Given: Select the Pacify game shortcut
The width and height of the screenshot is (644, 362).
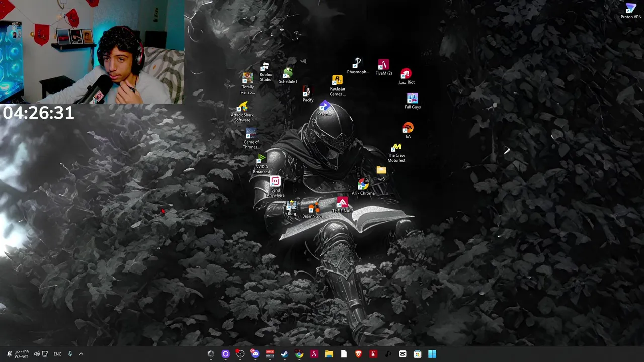Looking at the screenshot, I should pos(307,95).
